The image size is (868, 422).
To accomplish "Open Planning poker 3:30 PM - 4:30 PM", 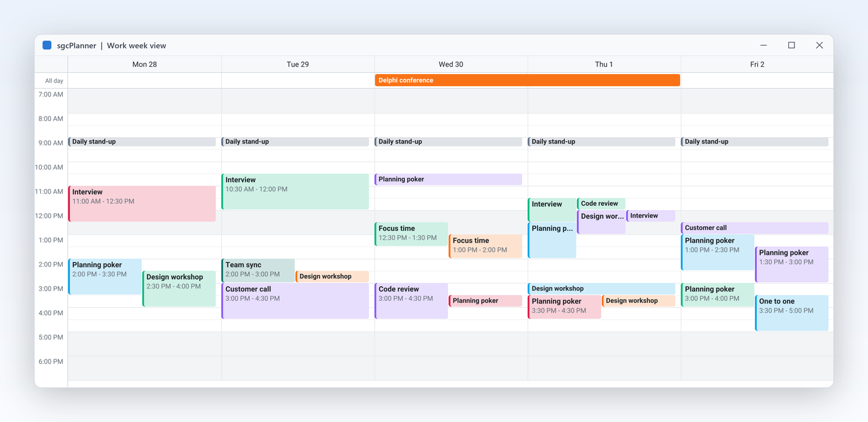I will (x=565, y=307).
